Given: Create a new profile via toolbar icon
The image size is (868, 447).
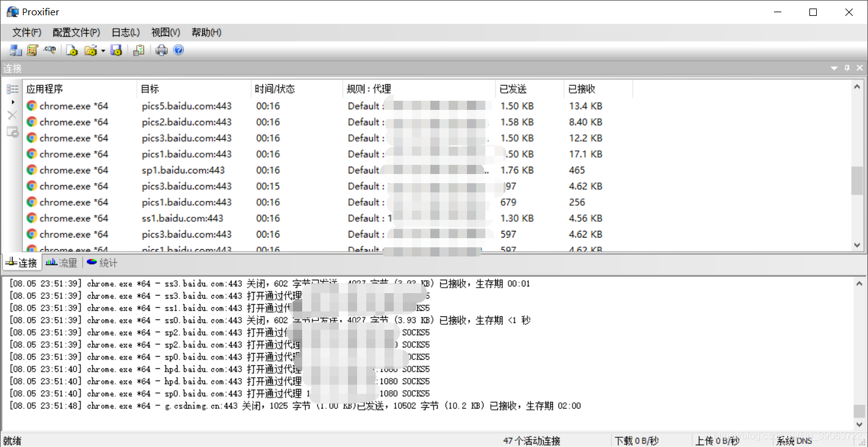Looking at the screenshot, I should [72, 51].
